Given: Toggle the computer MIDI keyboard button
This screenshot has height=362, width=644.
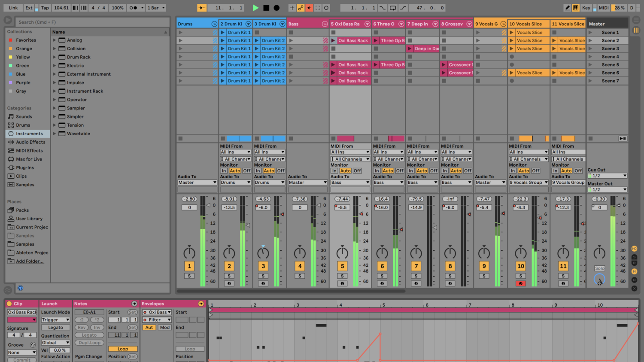Looking at the screenshot, I should (x=576, y=8).
